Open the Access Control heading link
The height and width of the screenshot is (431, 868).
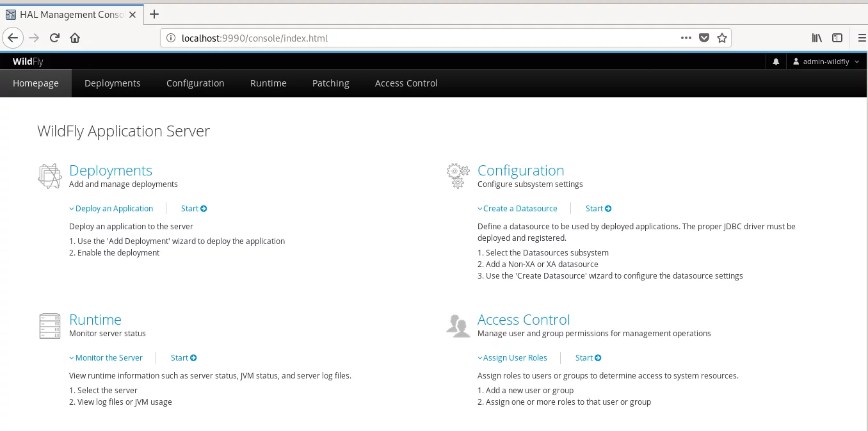coord(524,320)
